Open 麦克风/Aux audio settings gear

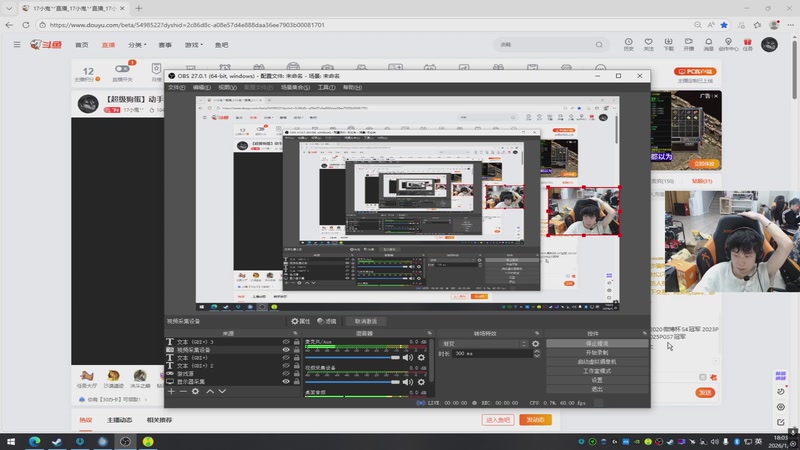click(421, 357)
